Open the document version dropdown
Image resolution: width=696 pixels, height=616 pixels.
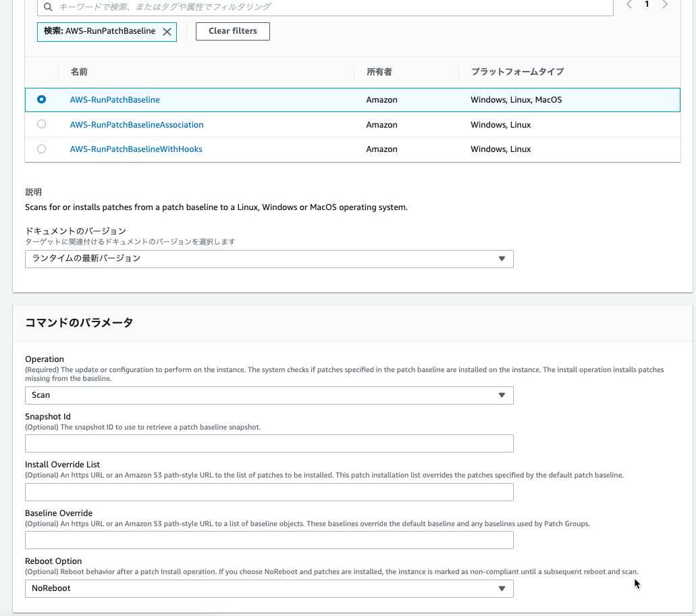point(269,259)
